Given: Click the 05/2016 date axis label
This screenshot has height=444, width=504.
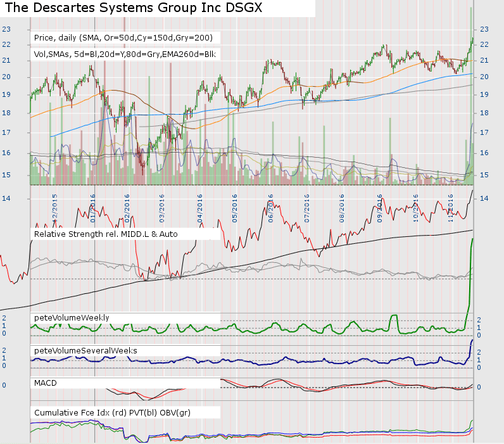Looking at the screenshot, I should pos(235,208).
